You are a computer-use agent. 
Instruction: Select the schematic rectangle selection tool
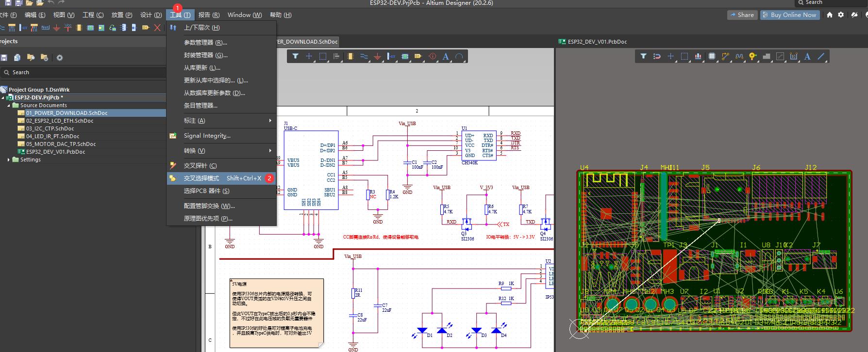(x=322, y=57)
